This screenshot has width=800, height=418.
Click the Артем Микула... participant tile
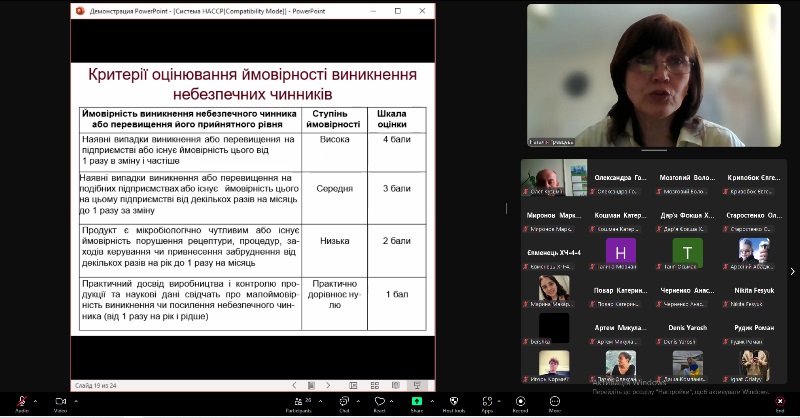[620, 328]
